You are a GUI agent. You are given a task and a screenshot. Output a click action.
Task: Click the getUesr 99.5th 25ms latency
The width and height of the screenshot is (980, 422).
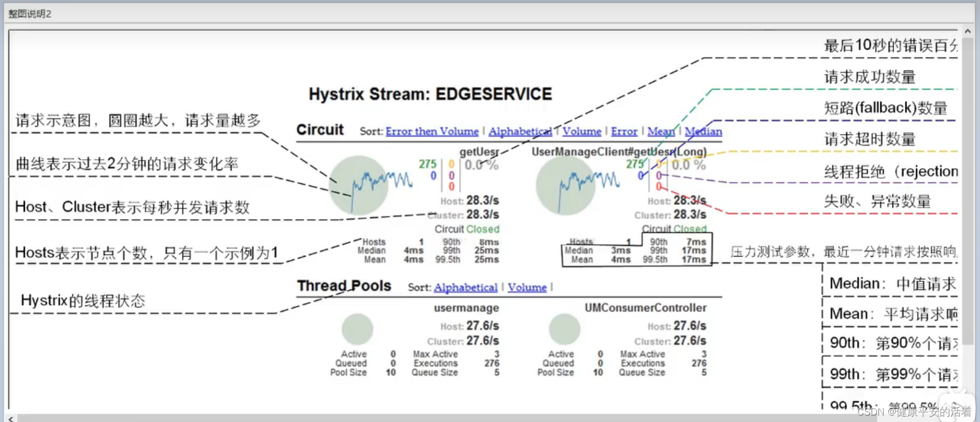point(487,260)
